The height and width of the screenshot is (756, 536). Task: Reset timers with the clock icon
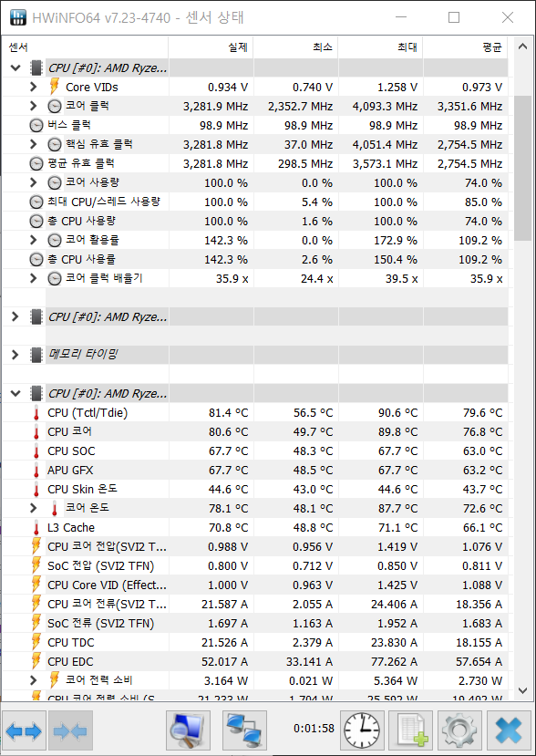(361, 730)
